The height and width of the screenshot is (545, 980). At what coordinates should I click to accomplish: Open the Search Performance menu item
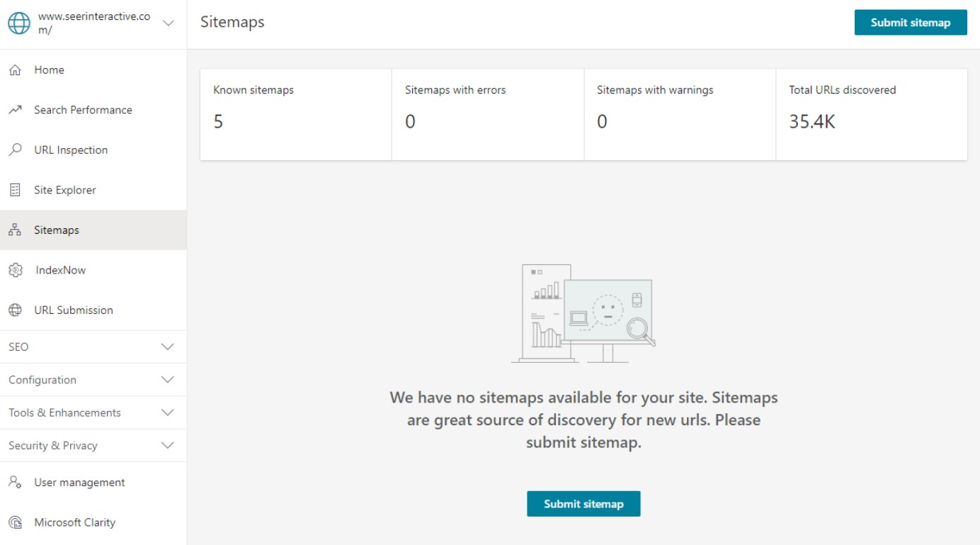click(x=83, y=110)
